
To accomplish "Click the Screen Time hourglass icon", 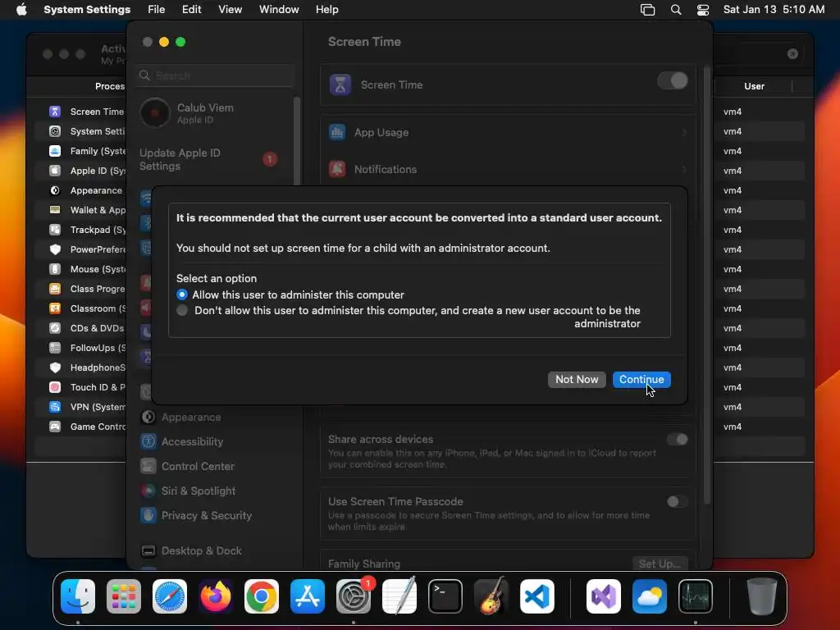I will [340, 84].
